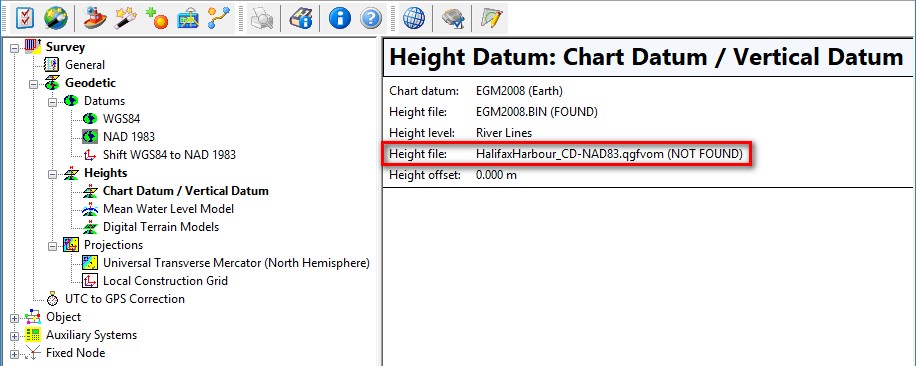Click the green plus orange node icon

[156, 18]
